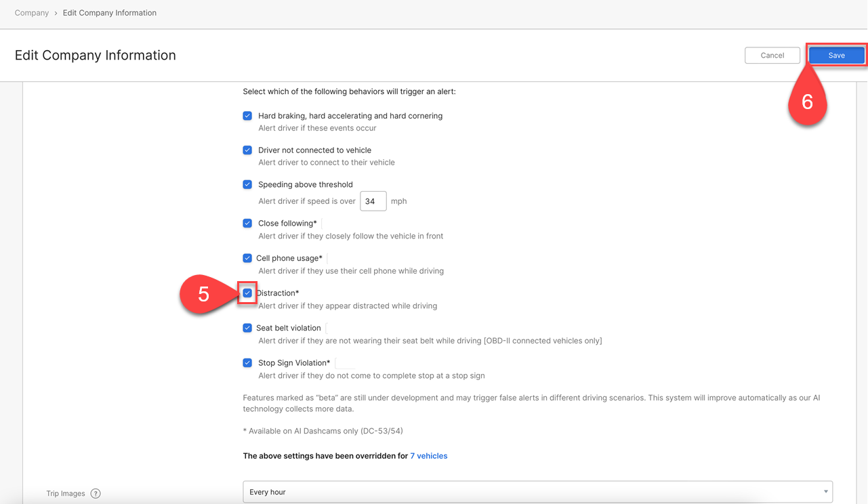868x504 pixels.
Task: Click 'Alert driver if these events occur' description
Action: point(317,128)
